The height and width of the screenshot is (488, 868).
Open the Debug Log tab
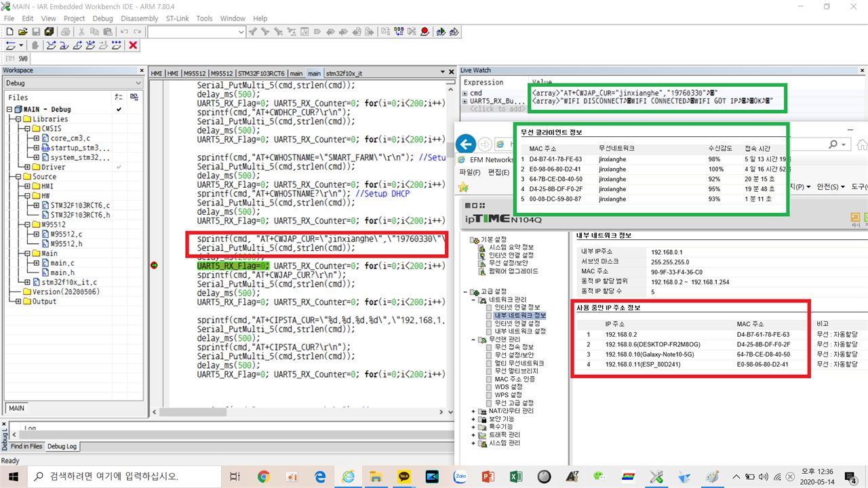(x=62, y=446)
